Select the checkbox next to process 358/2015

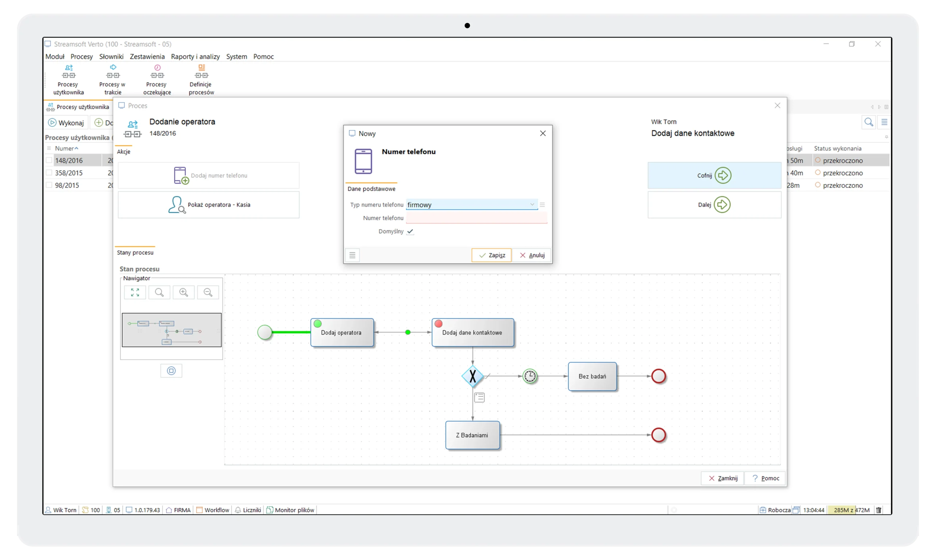pos(49,173)
